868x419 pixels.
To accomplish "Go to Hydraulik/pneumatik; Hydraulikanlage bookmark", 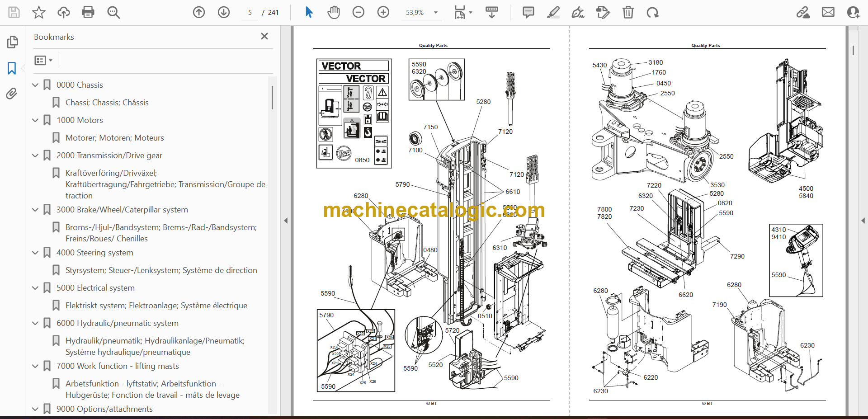I will click(155, 346).
